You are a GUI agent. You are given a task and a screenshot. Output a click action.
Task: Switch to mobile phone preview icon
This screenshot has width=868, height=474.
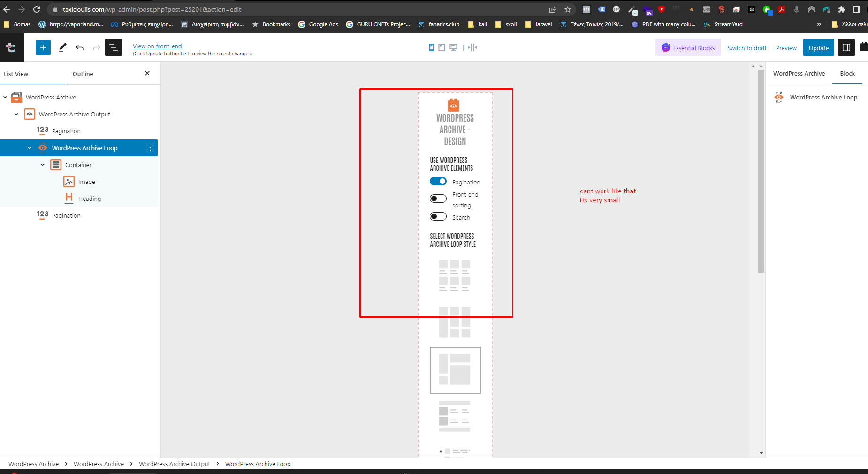(x=431, y=47)
